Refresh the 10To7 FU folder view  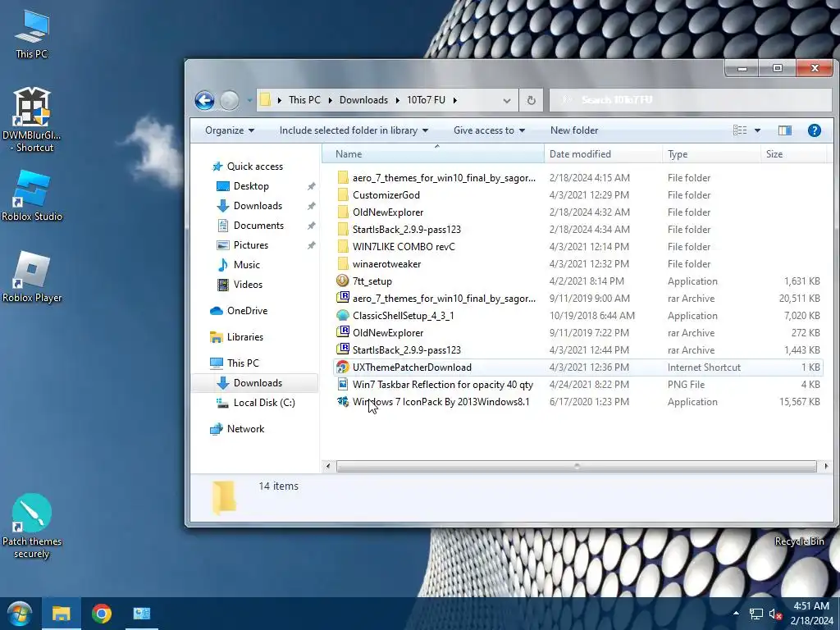pyautogui.click(x=531, y=100)
